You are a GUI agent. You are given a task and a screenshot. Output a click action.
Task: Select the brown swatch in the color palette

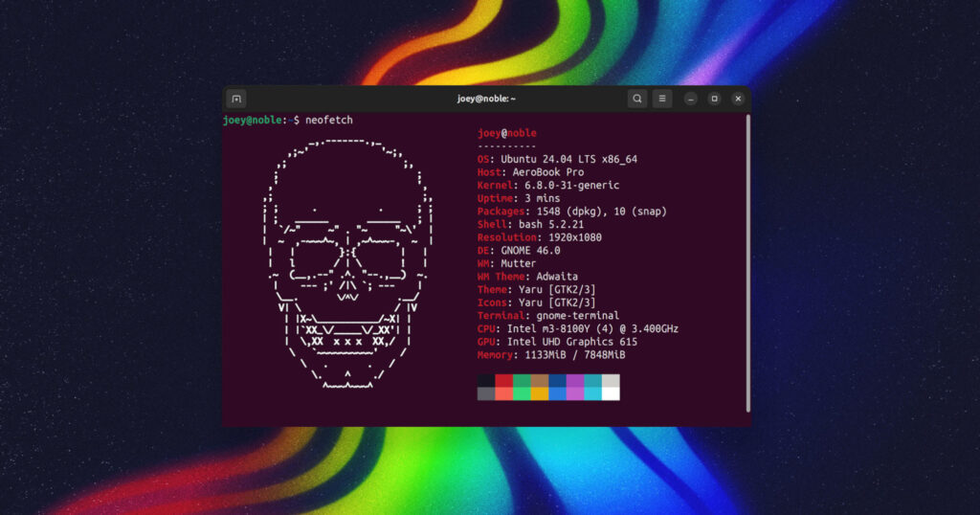pyautogui.click(x=540, y=381)
